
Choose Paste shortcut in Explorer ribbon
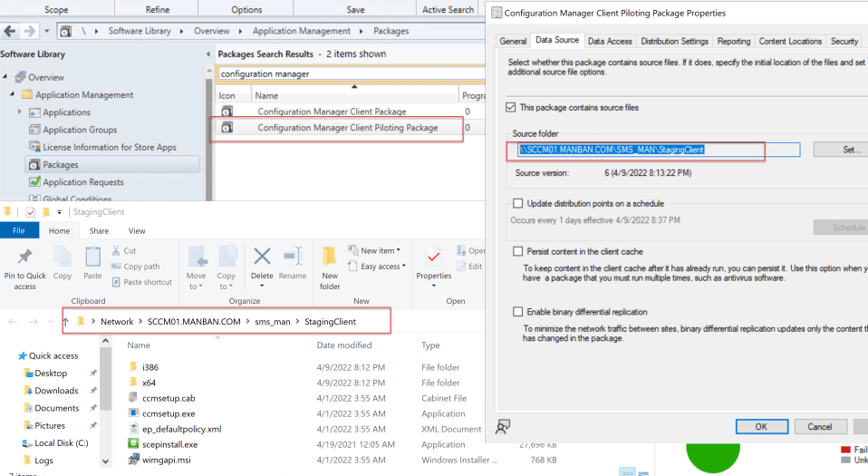(x=142, y=281)
